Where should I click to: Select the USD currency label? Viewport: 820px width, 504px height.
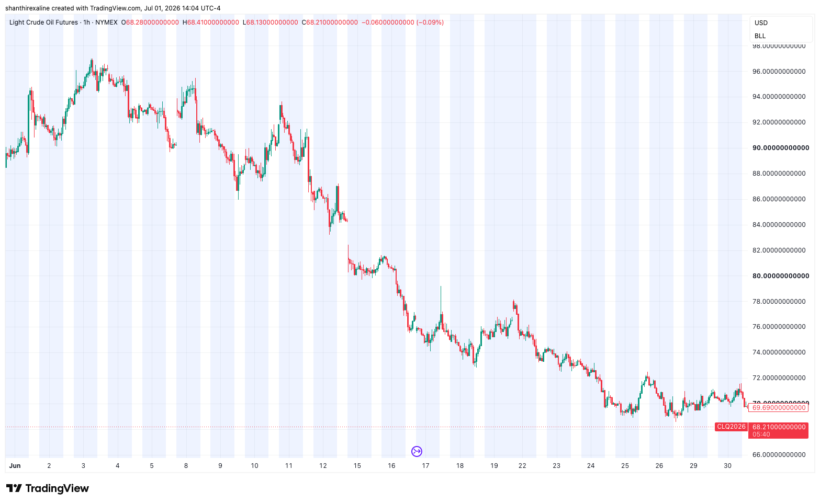761,23
